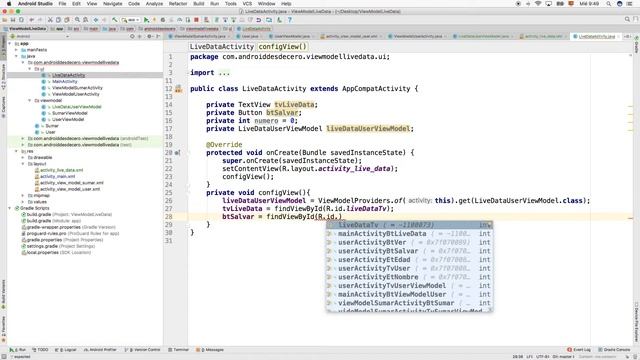The image size is (640, 360).
Task: Click the project panel settings gear icon
Action: pos(149,36)
